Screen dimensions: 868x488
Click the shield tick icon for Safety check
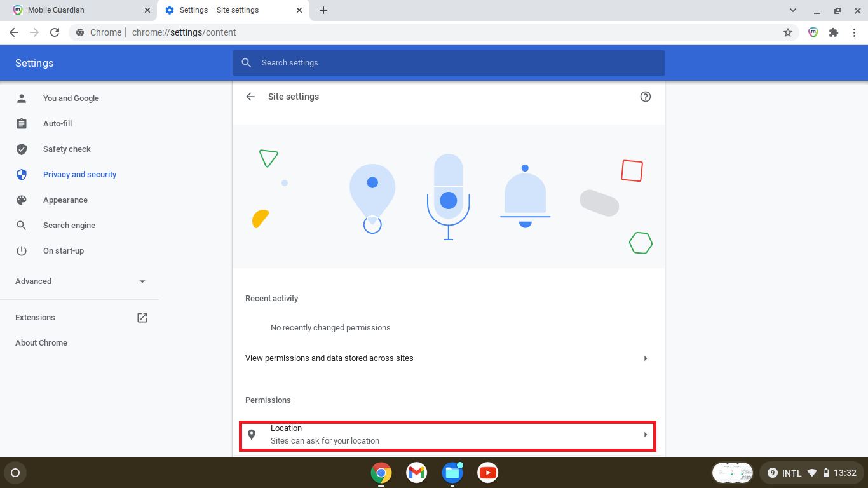[22, 149]
